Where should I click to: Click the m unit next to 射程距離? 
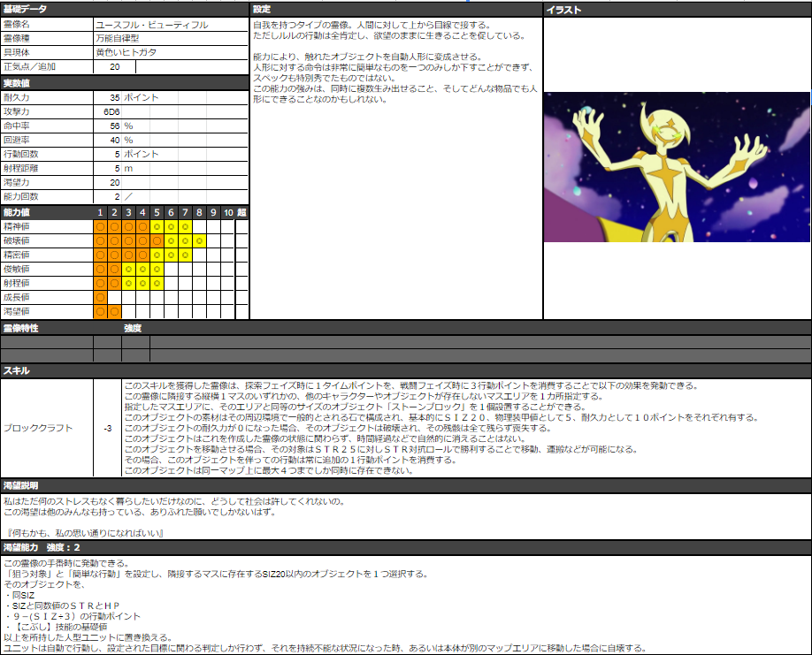pyautogui.click(x=128, y=168)
